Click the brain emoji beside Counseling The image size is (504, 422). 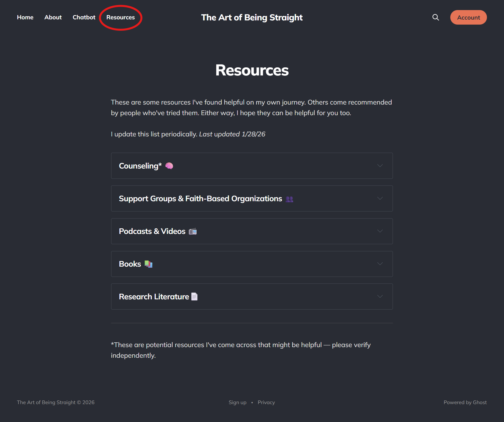[x=169, y=166]
